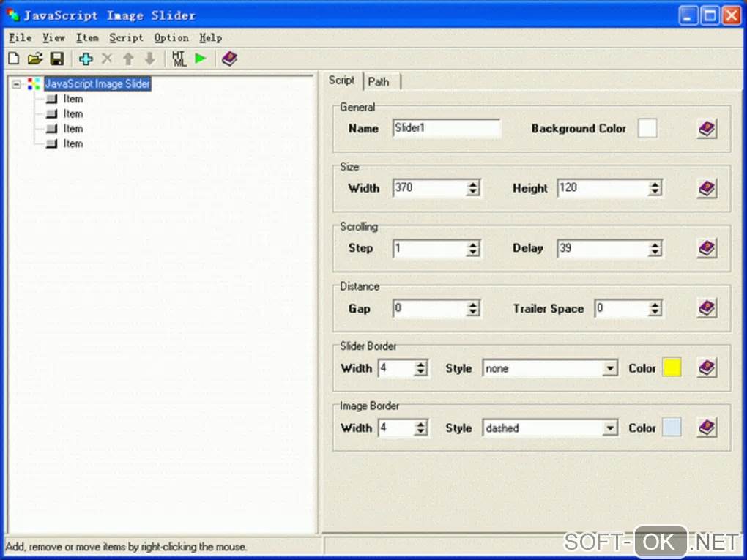Collapse the JavaScript Image Slider tree node
Viewport: 747px width, 560px height.
[x=16, y=84]
